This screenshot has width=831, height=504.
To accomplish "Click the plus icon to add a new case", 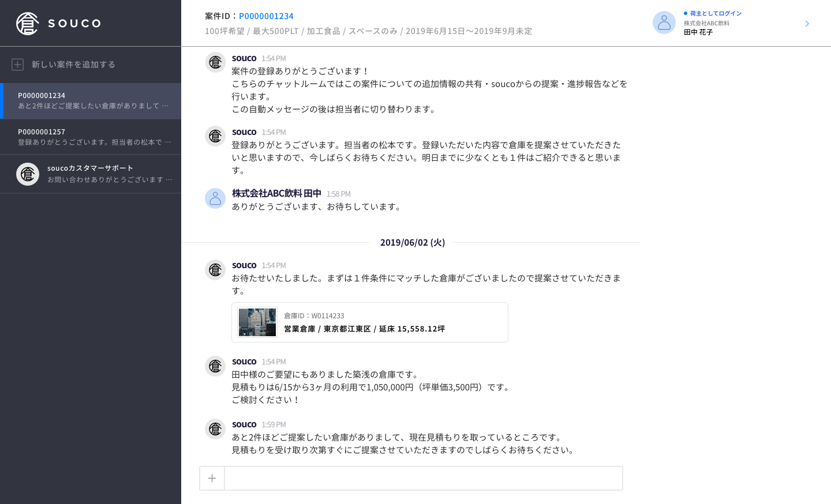I will tap(17, 64).
